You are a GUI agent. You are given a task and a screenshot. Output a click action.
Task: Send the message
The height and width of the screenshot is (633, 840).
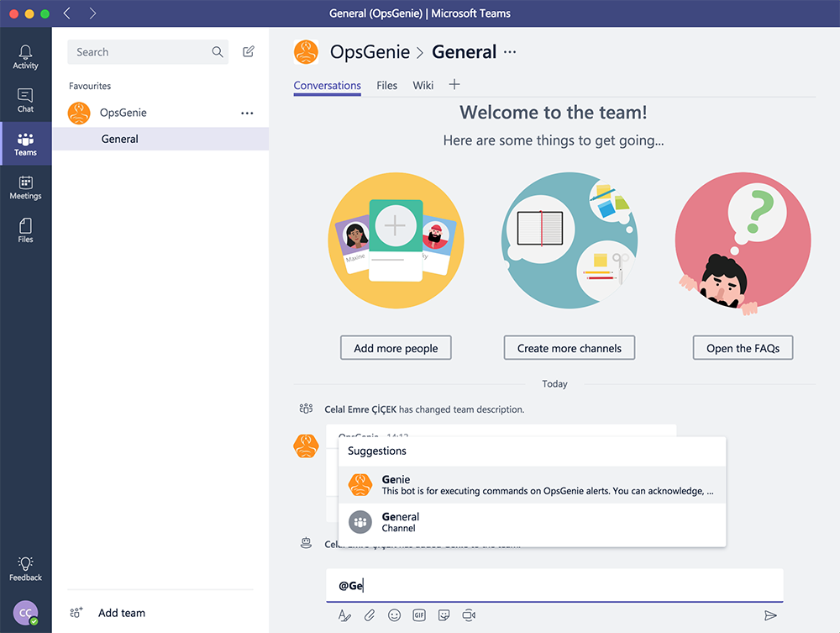point(770,615)
